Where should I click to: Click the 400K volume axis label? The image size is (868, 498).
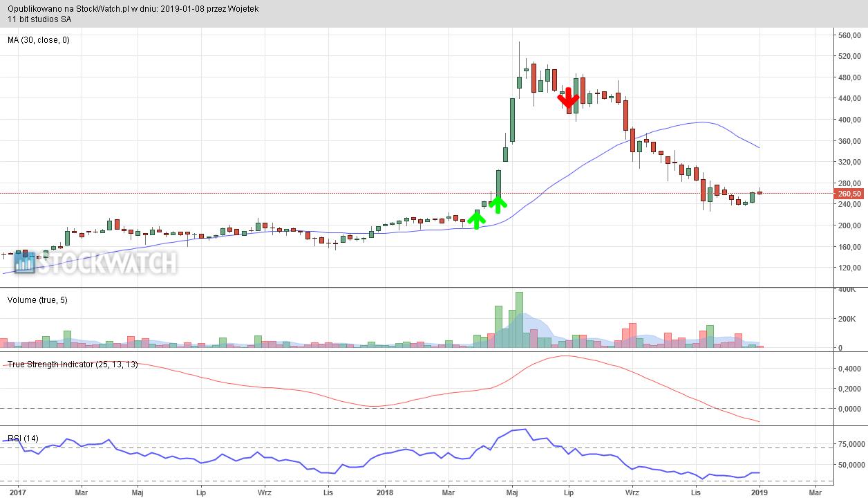847,289
